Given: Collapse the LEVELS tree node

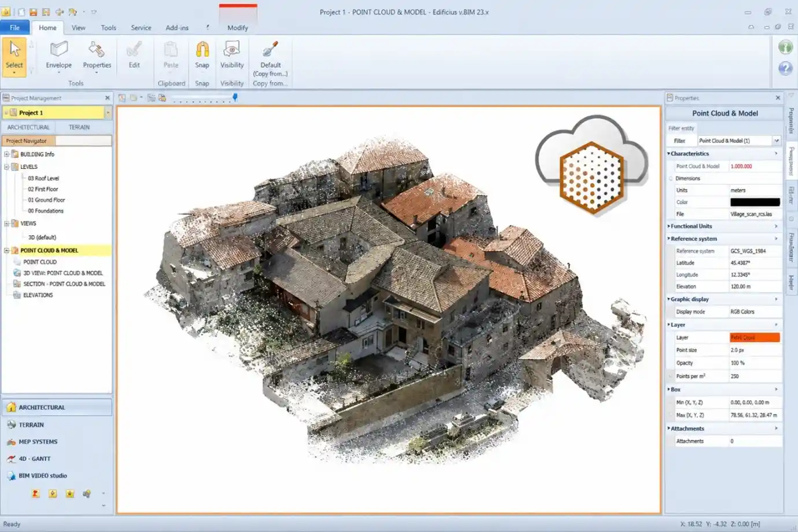Looking at the screenshot, I should [x=6, y=167].
